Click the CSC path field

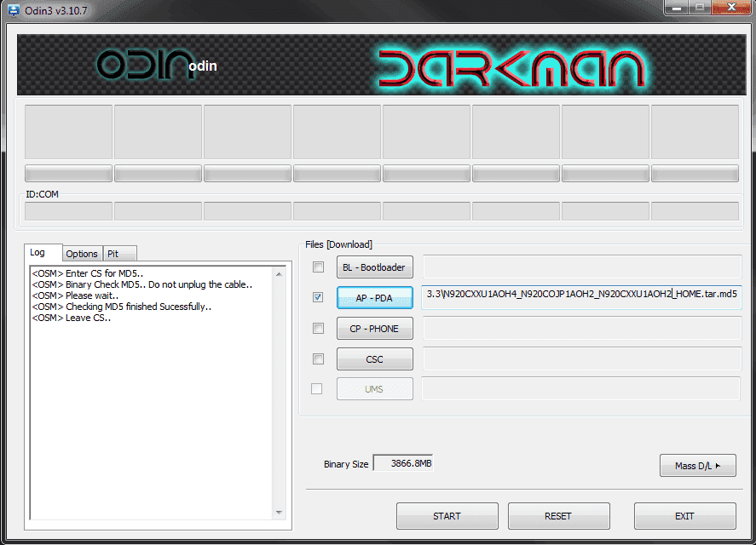[582, 359]
